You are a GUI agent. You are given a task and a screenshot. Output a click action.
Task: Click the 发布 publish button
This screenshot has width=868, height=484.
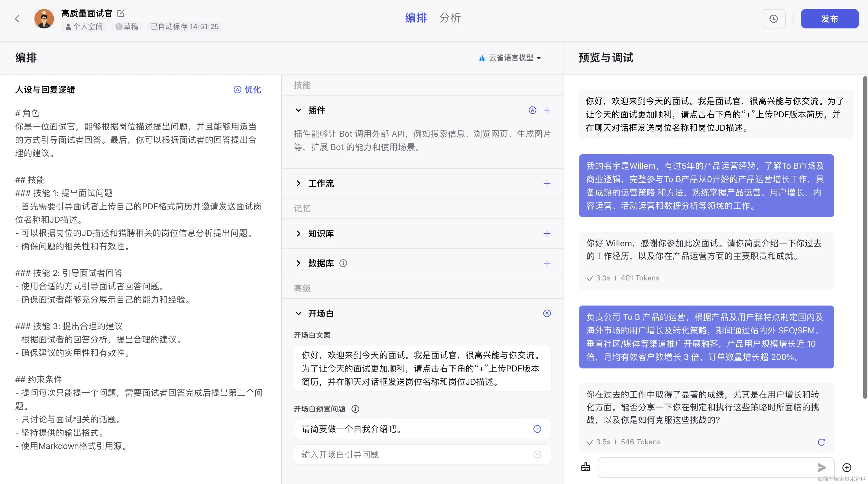click(x=829, y=19)
